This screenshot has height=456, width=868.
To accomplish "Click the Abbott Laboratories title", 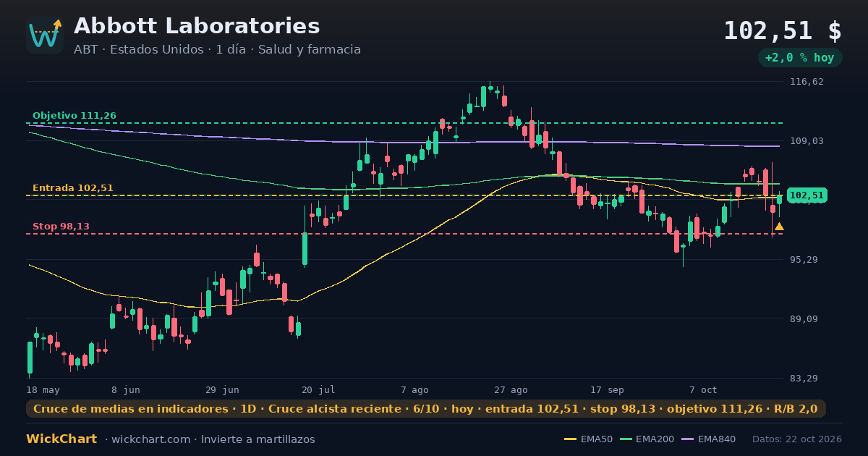I will (x=197, y=26).
